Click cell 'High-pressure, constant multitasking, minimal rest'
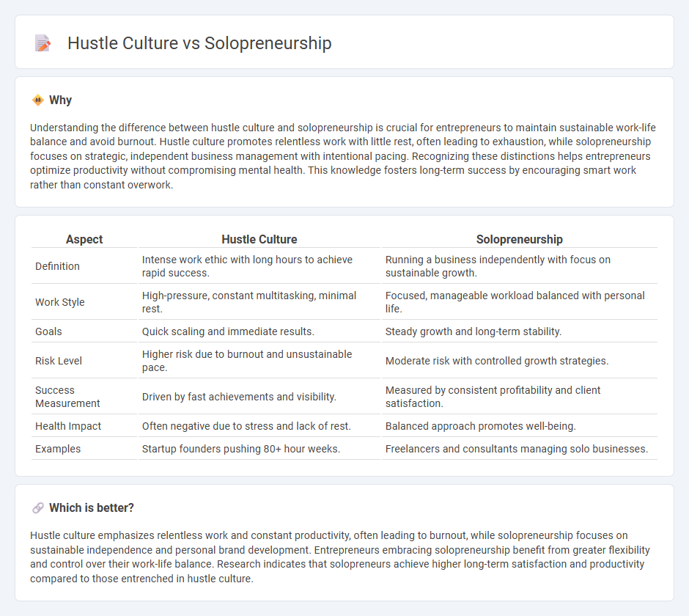Viewport: 689px width, 616px height. (259, 302)
